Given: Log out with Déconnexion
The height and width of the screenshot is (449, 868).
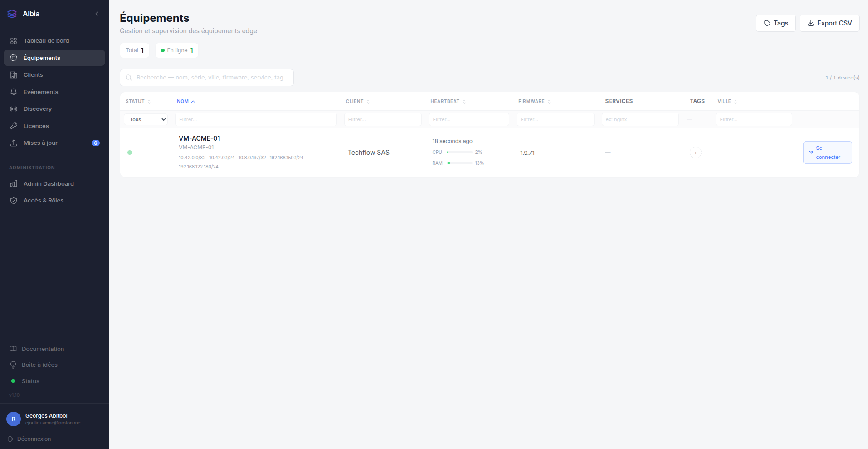Looking at the screenshot, I should click(34, 439).
